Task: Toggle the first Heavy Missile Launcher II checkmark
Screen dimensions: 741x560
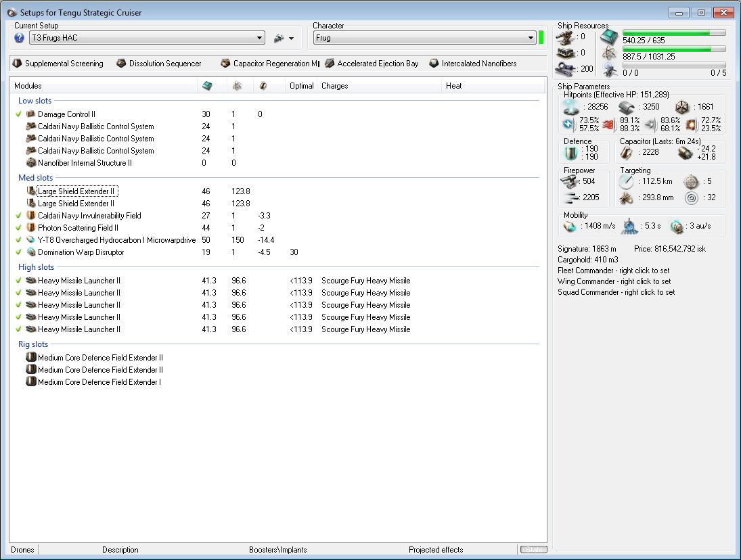Action: coord(18,281)
